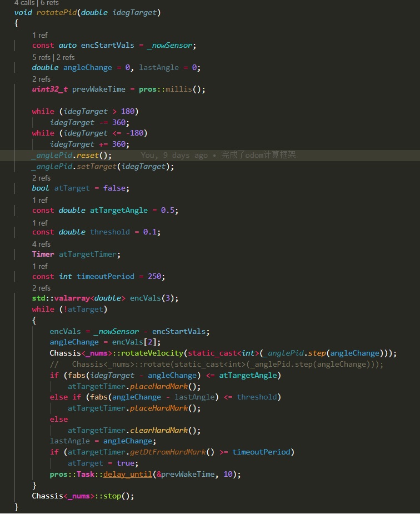Click the git blame note "You, 9 days ago"
The image size is (420, 514).
point(174,156)
